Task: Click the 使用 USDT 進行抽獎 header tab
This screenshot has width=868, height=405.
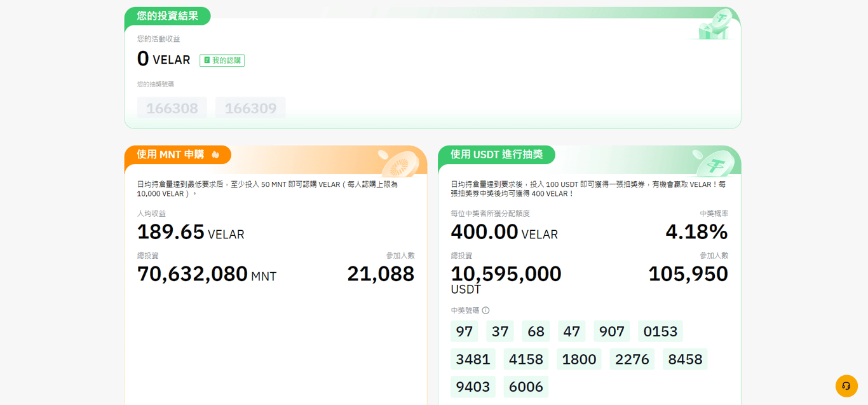Action: [496, 154]
